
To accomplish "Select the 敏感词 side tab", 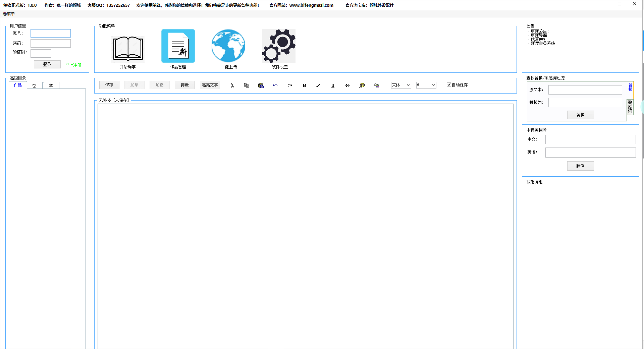I will pyautogui.click(x=630, y=107).
